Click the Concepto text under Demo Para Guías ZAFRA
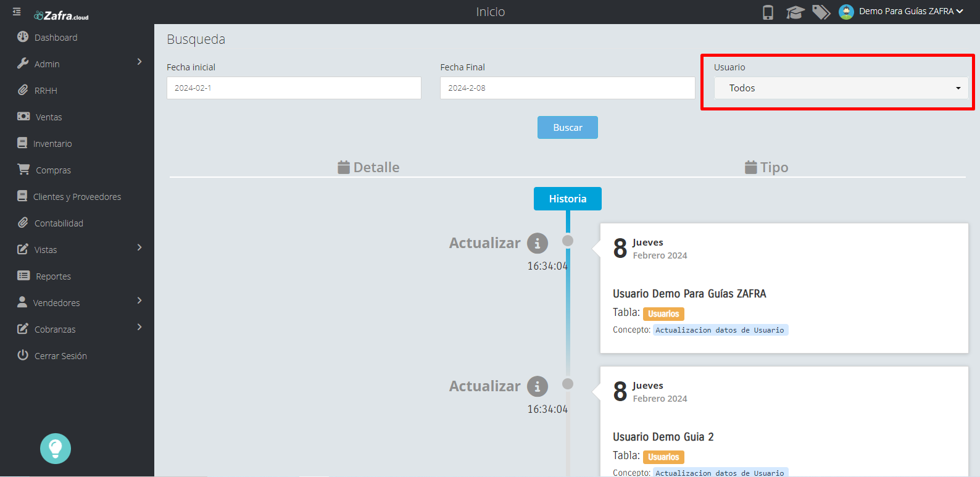The height and width of the screenshot is (477, 980). coord(721,330)
